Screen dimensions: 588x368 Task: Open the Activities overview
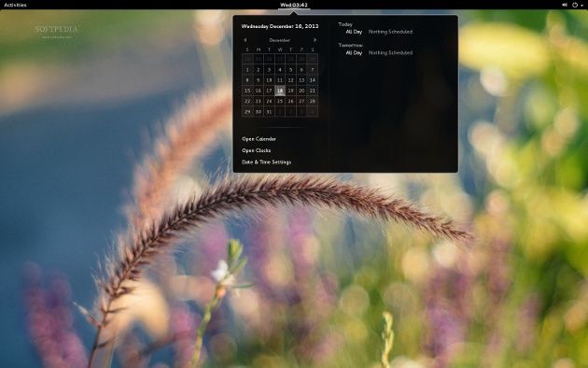pyautogui.click(x=15, y=5)
